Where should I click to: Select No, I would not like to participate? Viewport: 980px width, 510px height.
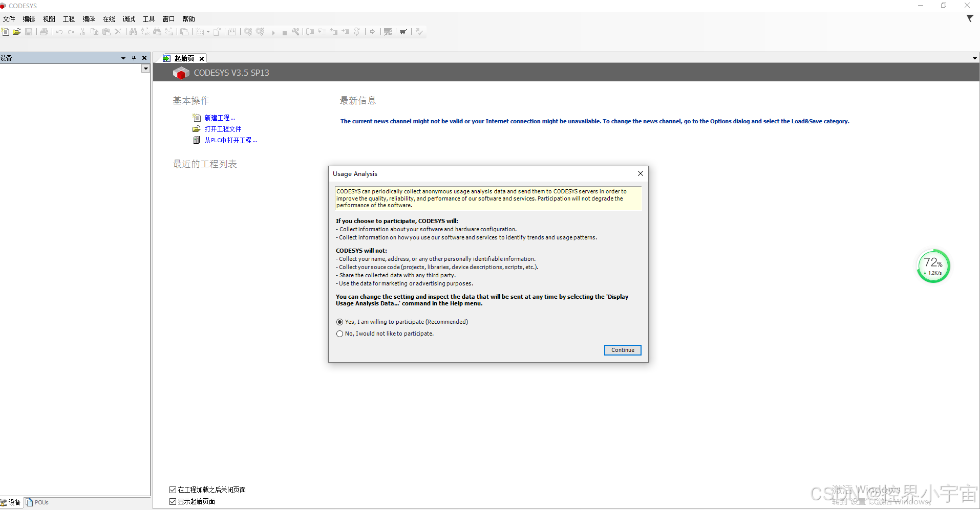click(x=385, y=334)
